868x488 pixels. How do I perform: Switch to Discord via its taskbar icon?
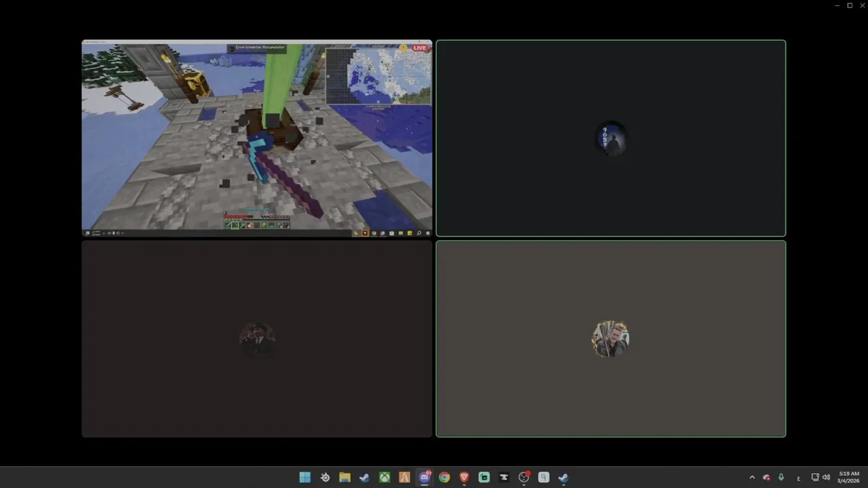(425, 477)
